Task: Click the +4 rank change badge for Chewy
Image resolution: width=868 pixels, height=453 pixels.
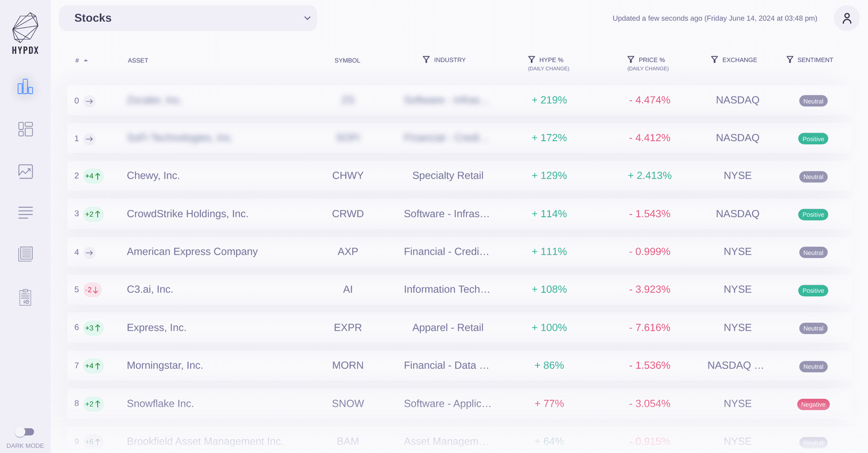Action: [93, 176]
